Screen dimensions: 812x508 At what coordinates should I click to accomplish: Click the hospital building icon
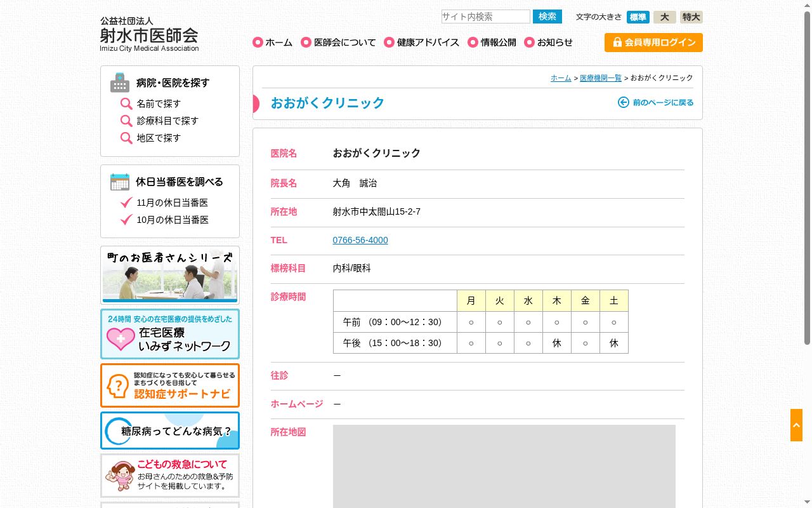click(x=120, y=83)
